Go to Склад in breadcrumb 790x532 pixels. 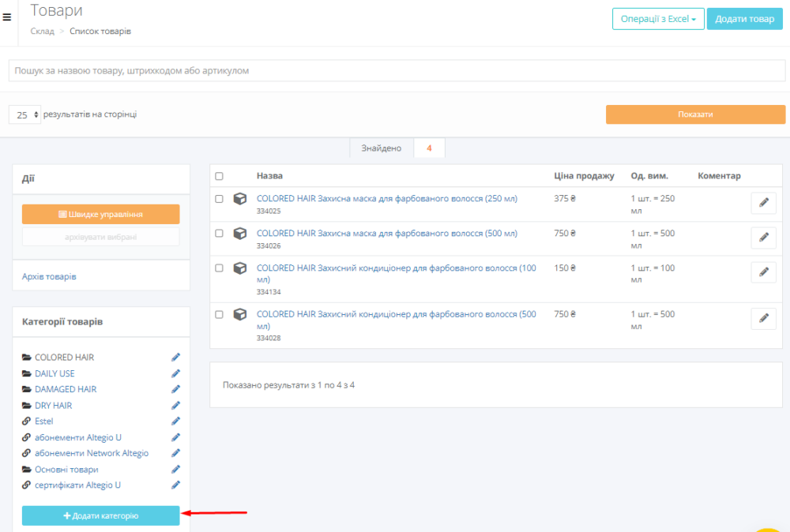[x=42, y=32]
